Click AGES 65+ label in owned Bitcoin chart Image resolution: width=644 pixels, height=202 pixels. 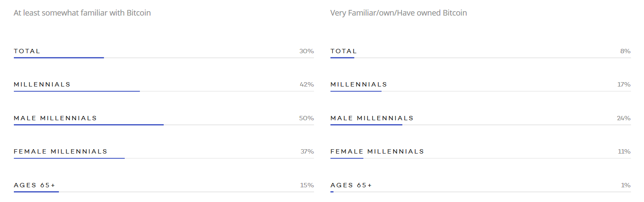[351, 185]
